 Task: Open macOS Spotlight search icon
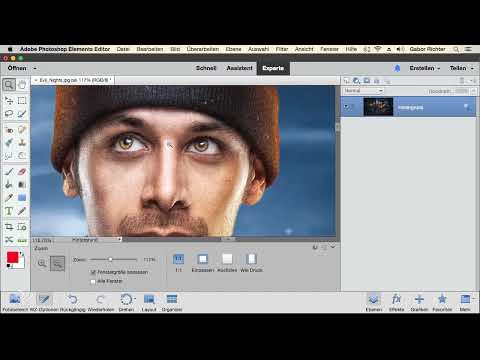coord(456,49)
